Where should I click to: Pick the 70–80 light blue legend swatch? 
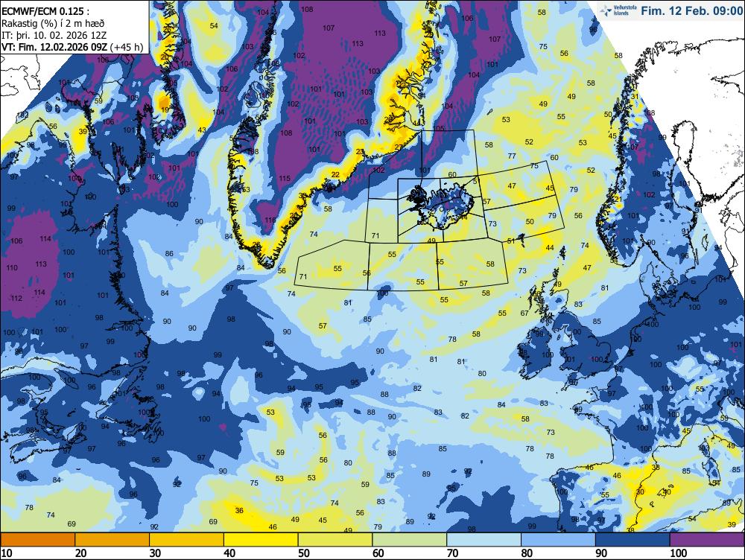[484, 540]
